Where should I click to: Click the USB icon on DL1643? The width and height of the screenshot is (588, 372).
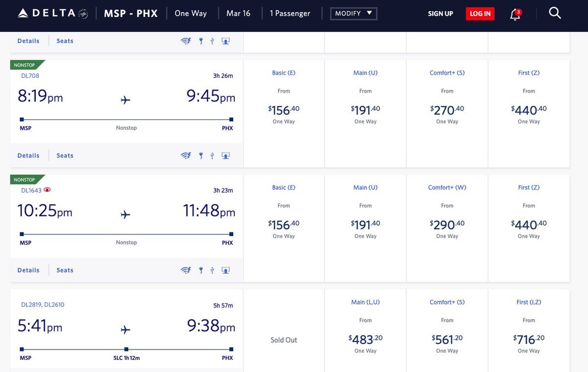point(212,270)
